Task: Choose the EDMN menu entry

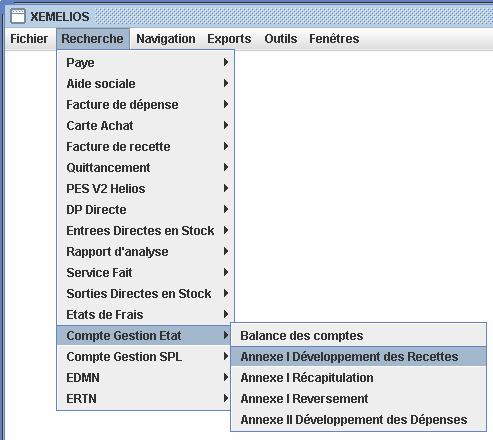Action: (144, 377)
